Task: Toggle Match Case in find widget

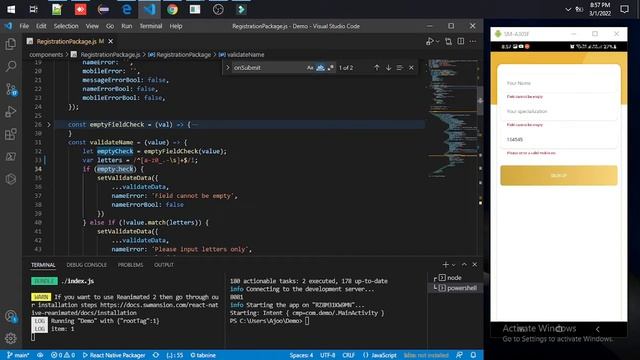Action: pos(310,68)
